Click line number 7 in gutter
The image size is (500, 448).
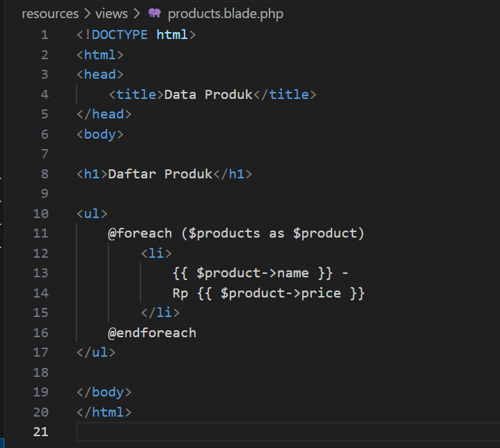pyautogui.click(x=45, y=154)
